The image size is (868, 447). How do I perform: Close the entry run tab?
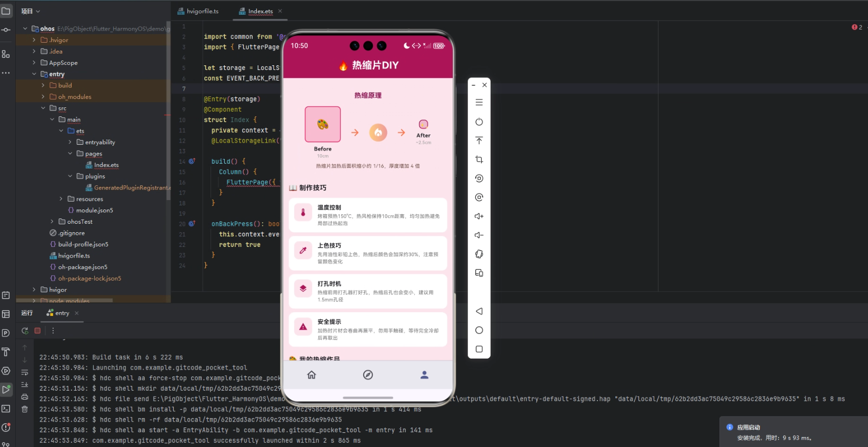(77, 313)
